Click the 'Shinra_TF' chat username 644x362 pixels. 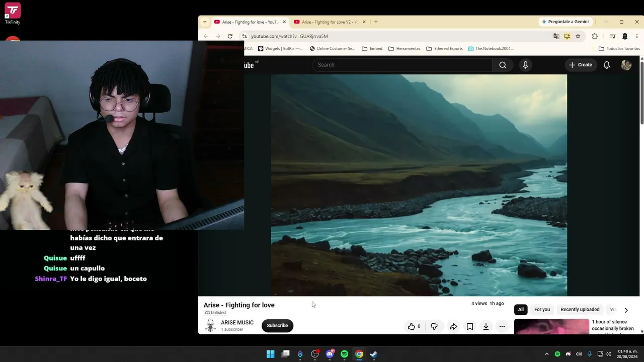51,279
